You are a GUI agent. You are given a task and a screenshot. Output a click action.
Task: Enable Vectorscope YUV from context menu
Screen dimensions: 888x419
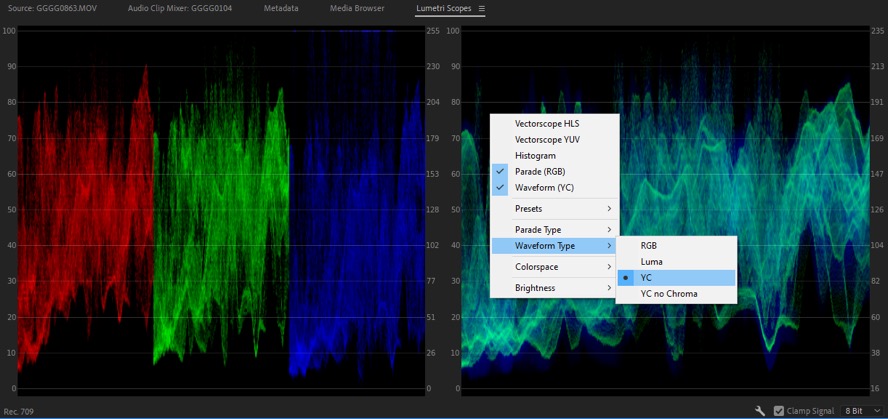(x=546, y=140)
